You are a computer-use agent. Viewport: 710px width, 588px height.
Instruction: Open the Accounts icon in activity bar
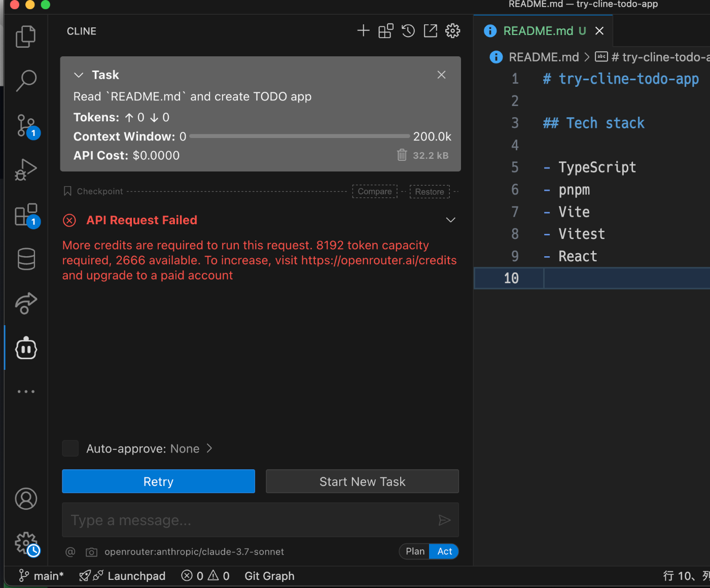(26, 499)
